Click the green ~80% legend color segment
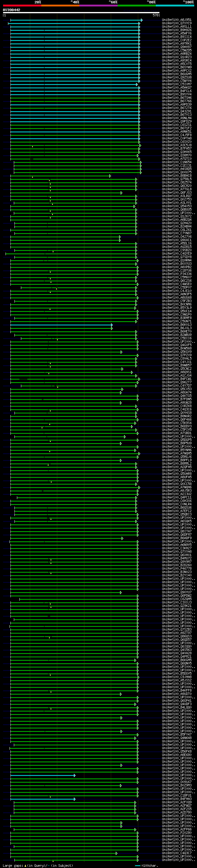Image resolution: width=197 pixels, height=868 pixels. 137,6
